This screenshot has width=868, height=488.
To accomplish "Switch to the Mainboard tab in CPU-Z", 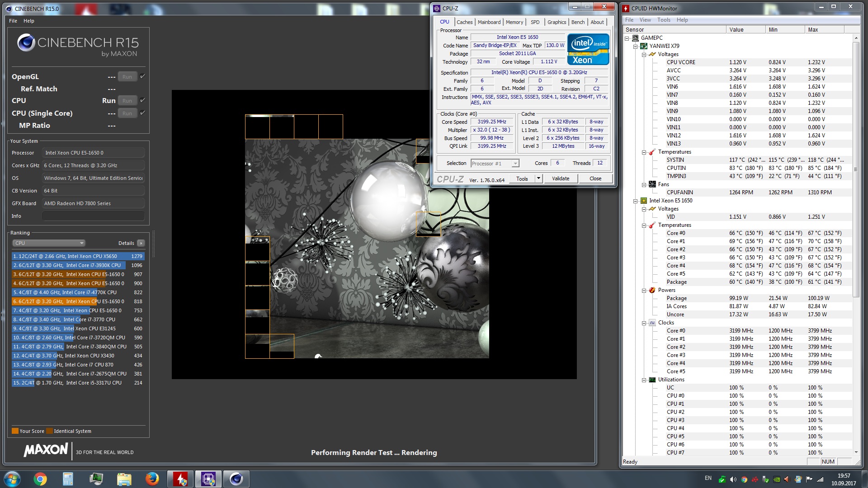I will (489, 22).
